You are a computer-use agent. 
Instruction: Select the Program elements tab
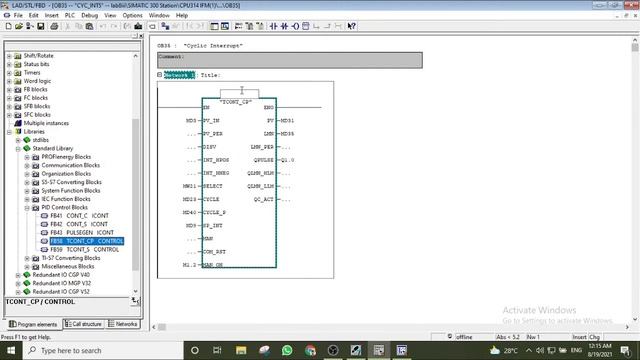coord(33,324)
